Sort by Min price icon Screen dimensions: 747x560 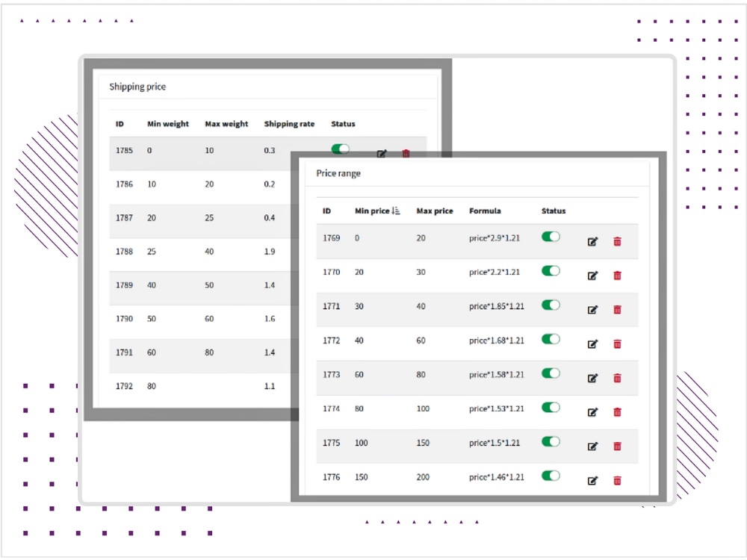(396, 211)
